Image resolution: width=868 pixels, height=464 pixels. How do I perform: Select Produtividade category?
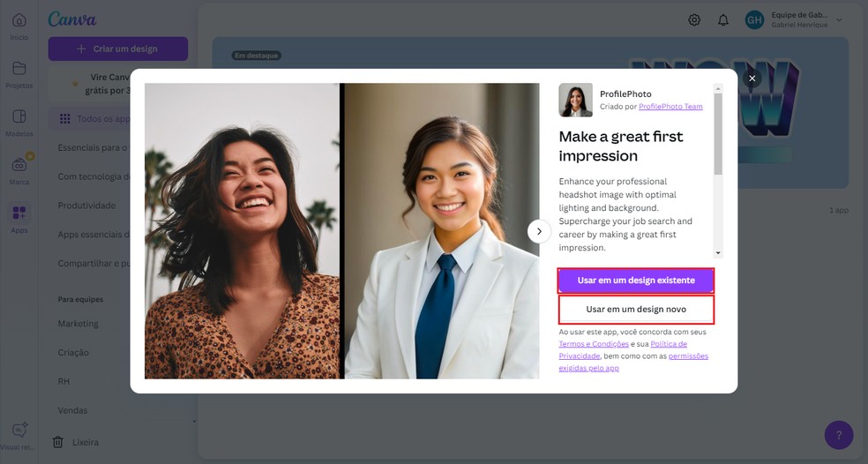(x=87, y=206)
